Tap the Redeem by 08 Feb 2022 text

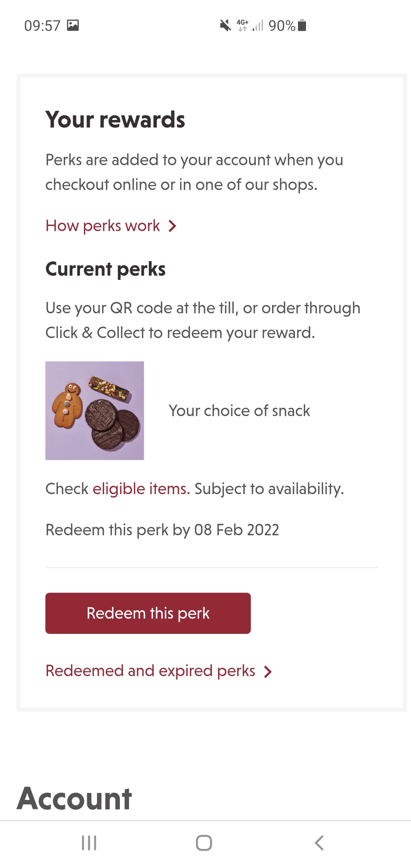162,530
